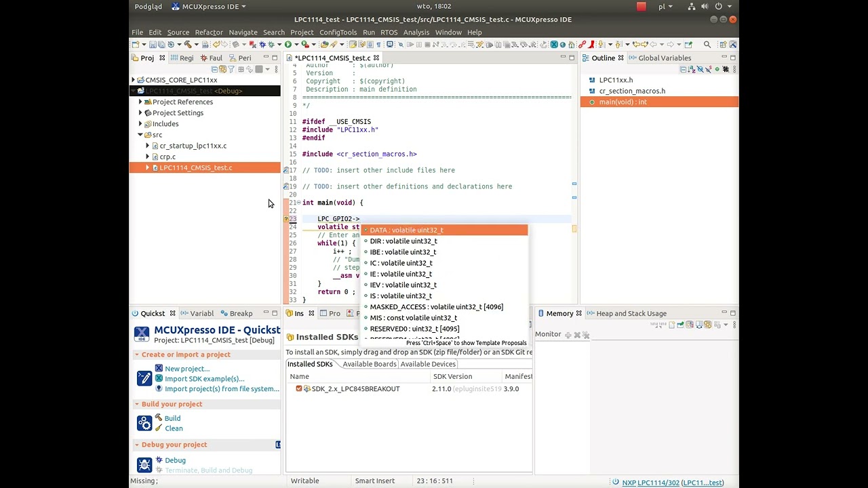Click the Search magnifier icon in toolbar
The width and height of the screenshot is (868, 488).
(707, 45)
